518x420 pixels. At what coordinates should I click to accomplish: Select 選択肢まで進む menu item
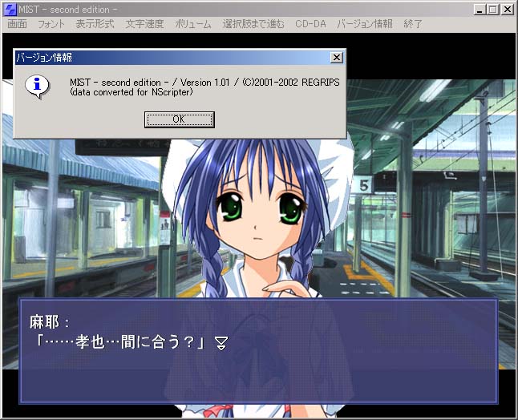click(253, 24)
